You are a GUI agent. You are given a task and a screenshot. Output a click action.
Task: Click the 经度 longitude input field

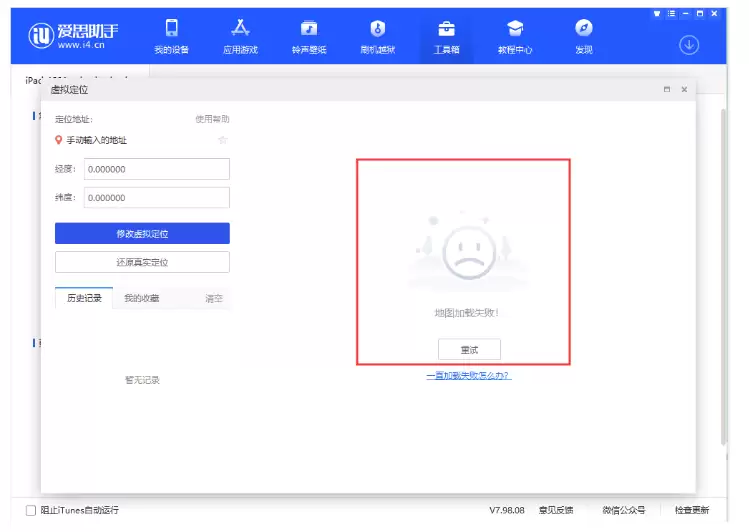coord(157,169)
